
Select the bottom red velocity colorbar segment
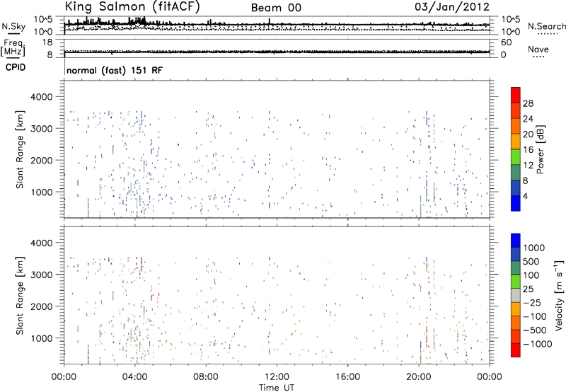(516, 350)
